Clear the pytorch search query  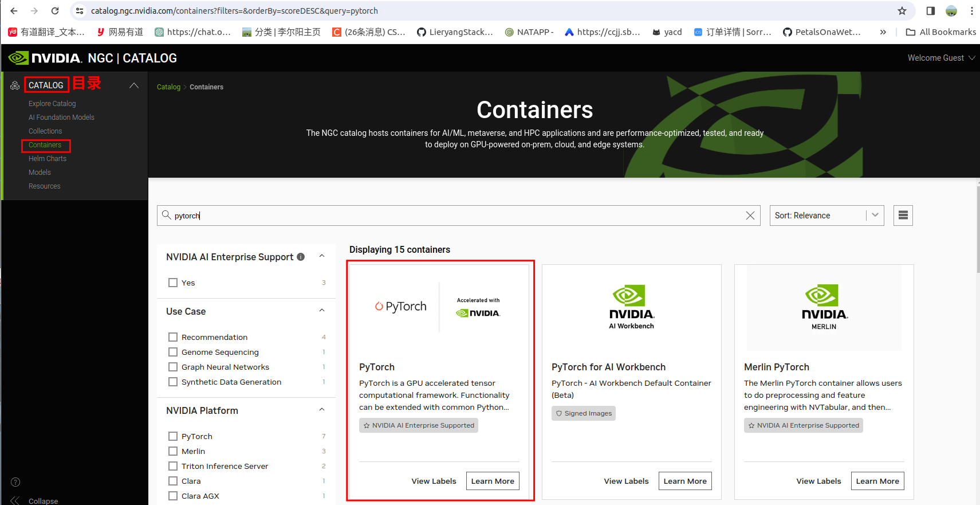click(x=750, y=216)
